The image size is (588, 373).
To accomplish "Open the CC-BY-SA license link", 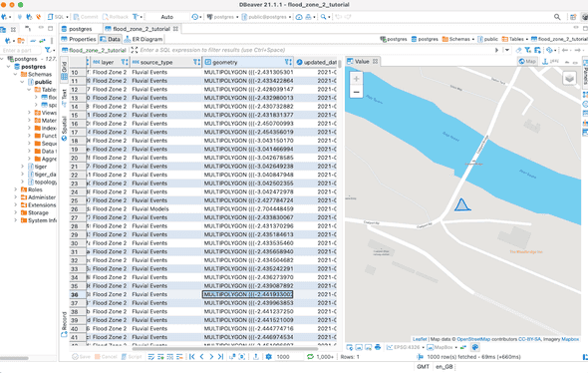I will point(529,339).
